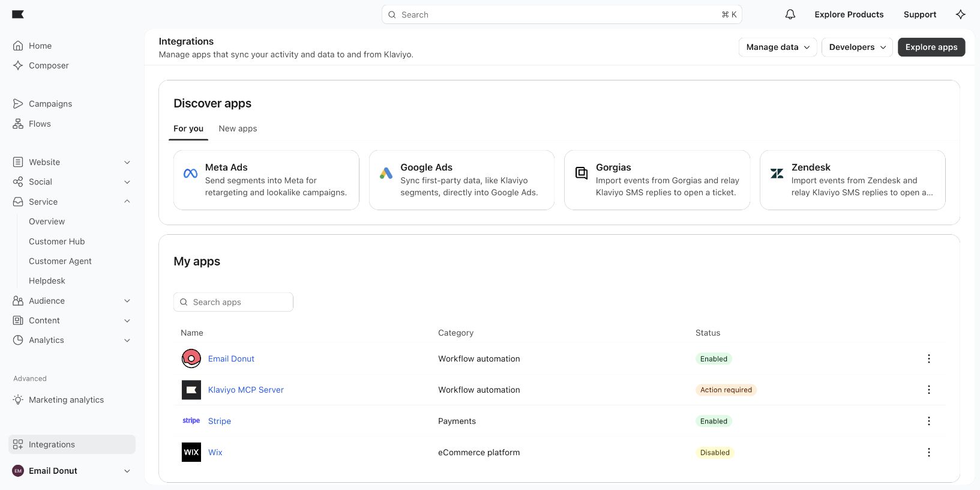
Task: Switch to the New apps tab
Action: pos(238,129)
